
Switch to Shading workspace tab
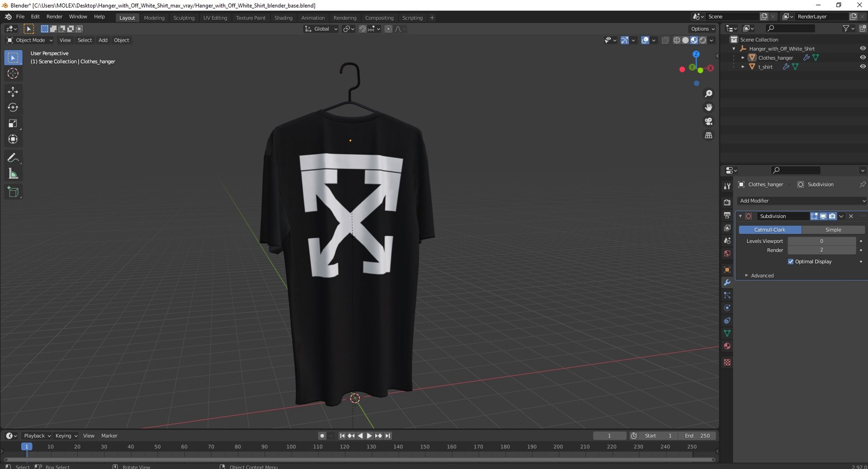click(x=283, y=18)
